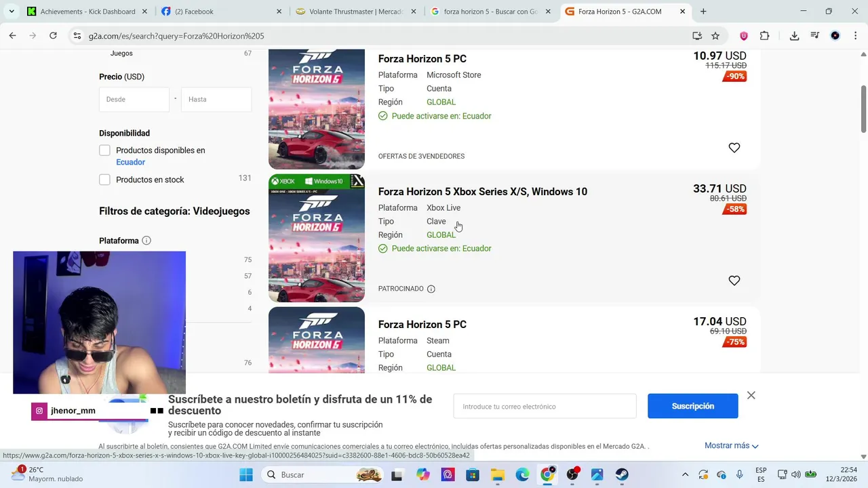The height and width of the screenshot is (488, 868).
Task: Click the browser address bar URL
Action: (176, 36)
